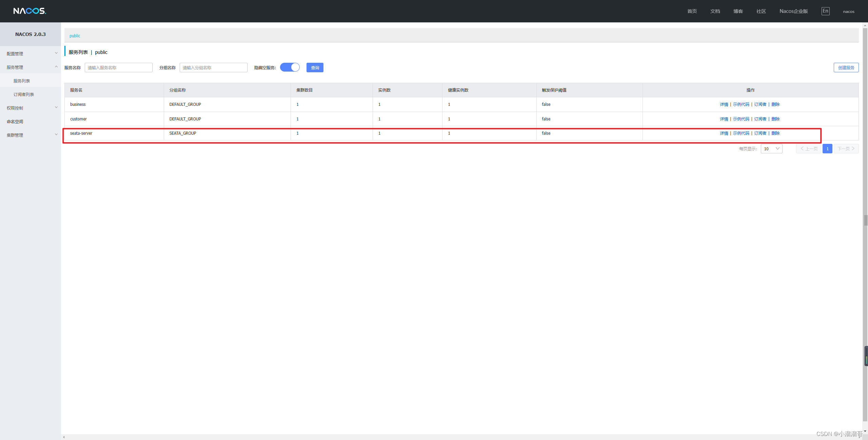Click 删除 for seata-server
The width and height of the screenshot is (868, 440).
pos(775,133)
